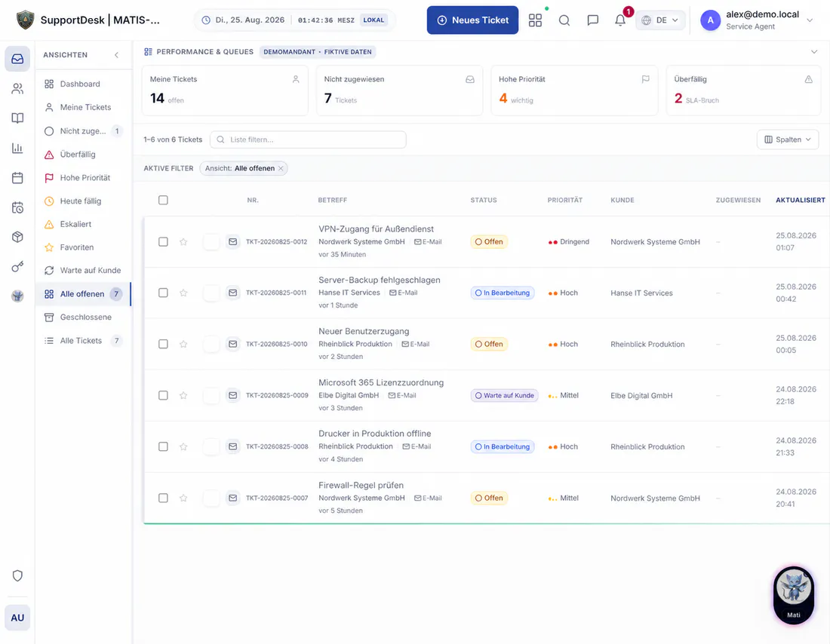Open the Heute fällig view
830x644 pixels.
coord(84,201)
